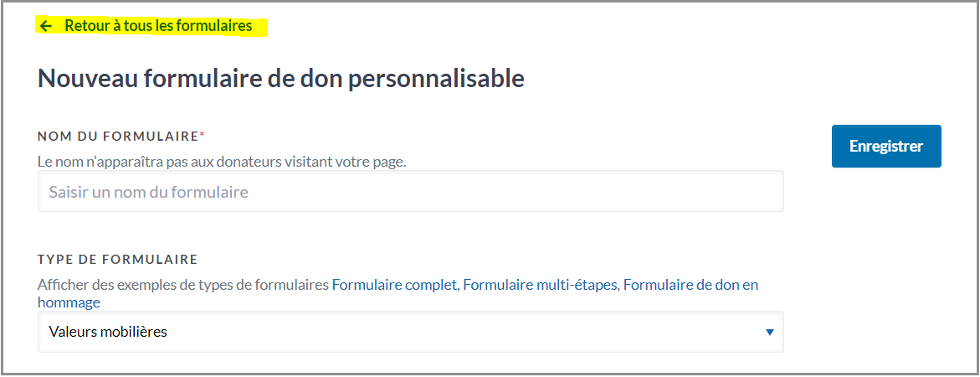Click the helper text about donateurs
Viewport: 980px width, 377px height.
pyautogui.click(x=222, y=162)
